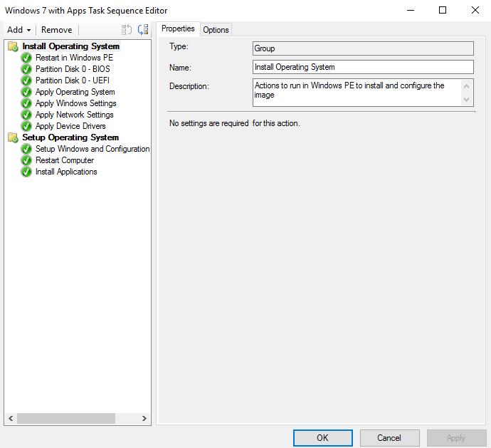
Task: Select Setup Windows and Configuration step
Action: click(x=93, y=149)
